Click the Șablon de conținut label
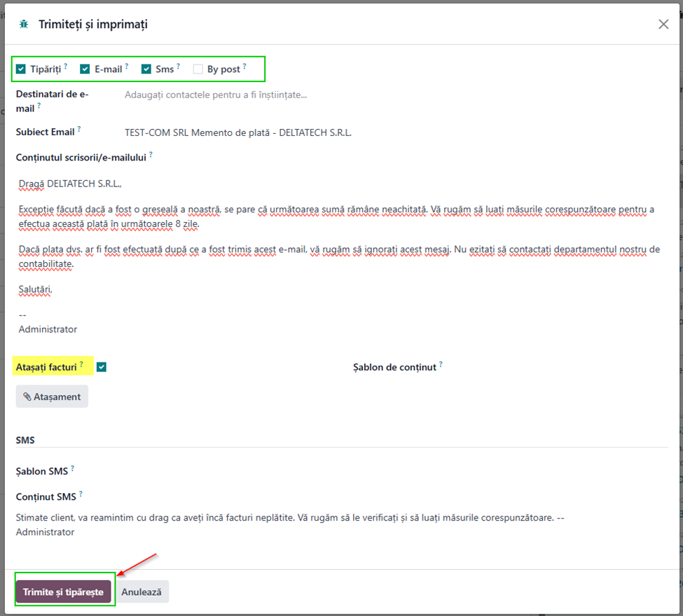Viewport: 683px width, 616px height. click(x=394, y=367)
